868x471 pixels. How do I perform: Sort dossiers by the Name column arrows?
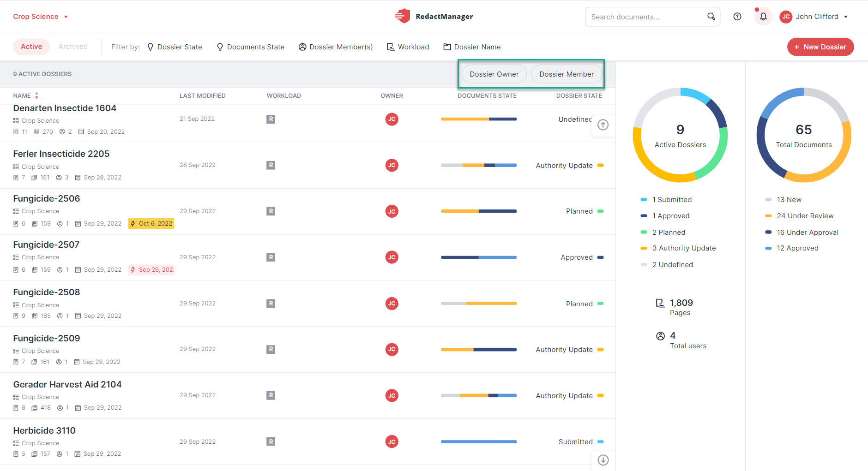pos(36,96)
